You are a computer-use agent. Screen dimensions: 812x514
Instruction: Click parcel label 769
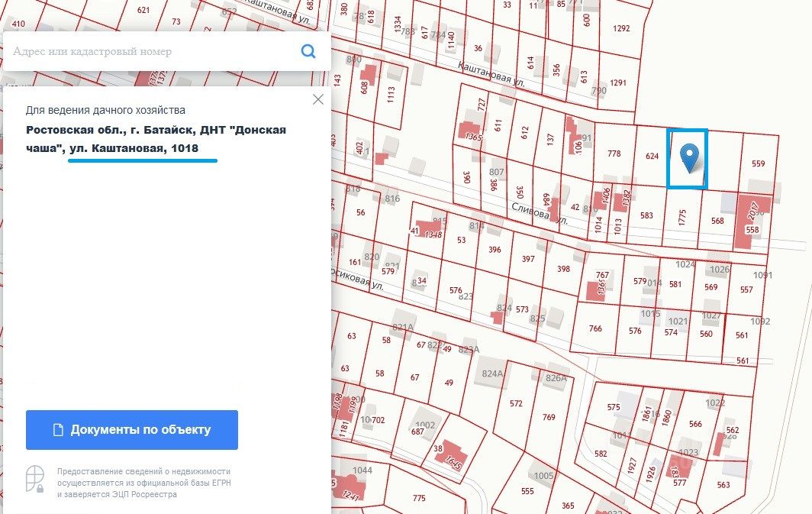pyautogui.click(x=549, y=417)
